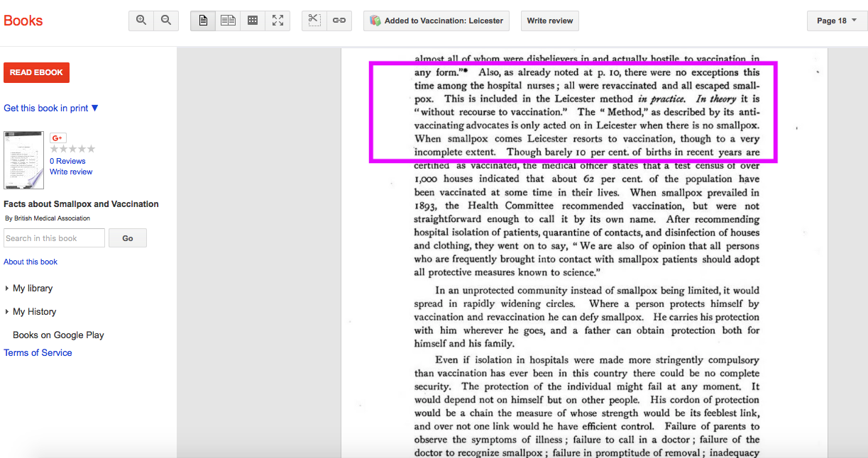Switch to thumbnail grid view
This screenshot has height=458, width=868.
(252, 21)
